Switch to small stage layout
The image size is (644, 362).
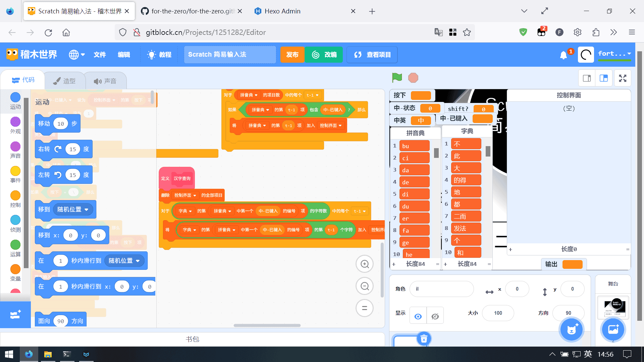[x=587, y=78]
